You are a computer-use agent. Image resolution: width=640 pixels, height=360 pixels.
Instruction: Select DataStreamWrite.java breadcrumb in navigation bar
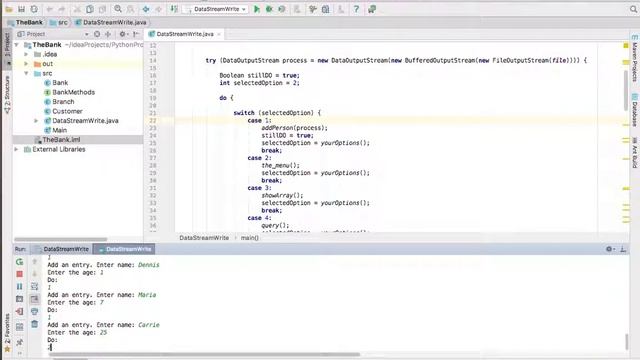(111, 22)
